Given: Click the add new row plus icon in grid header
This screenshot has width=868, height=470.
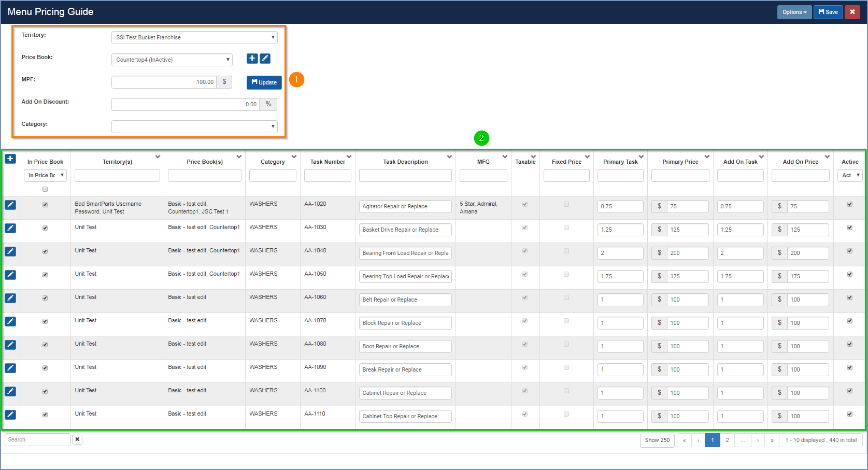Looking at the screenshot, I should click(10, 159).
